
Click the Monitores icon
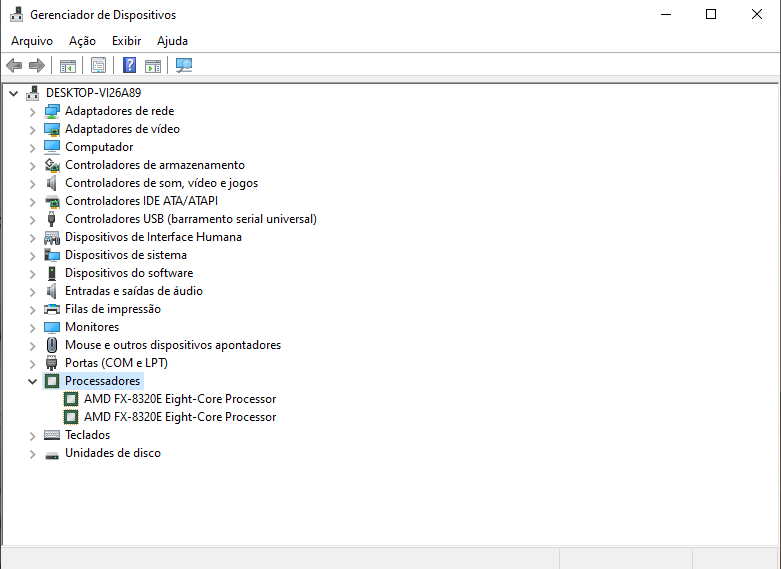click(x=52, y=327)
